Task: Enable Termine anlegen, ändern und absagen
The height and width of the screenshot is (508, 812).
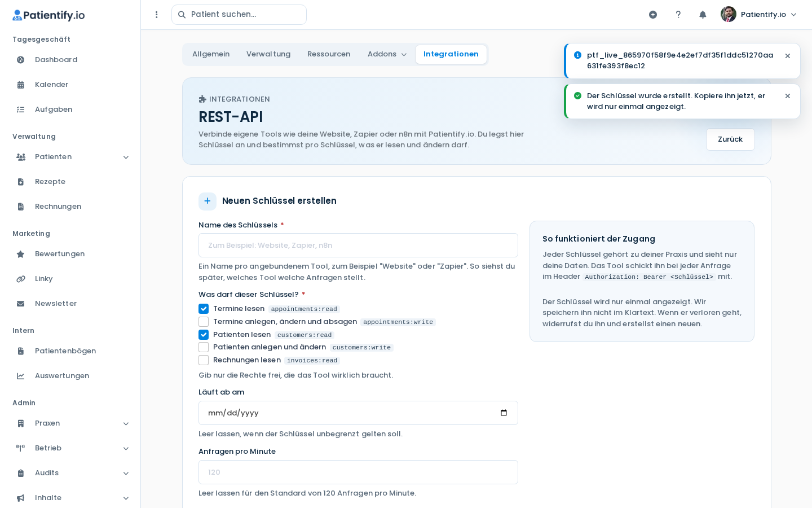Action: coord(204,322)
